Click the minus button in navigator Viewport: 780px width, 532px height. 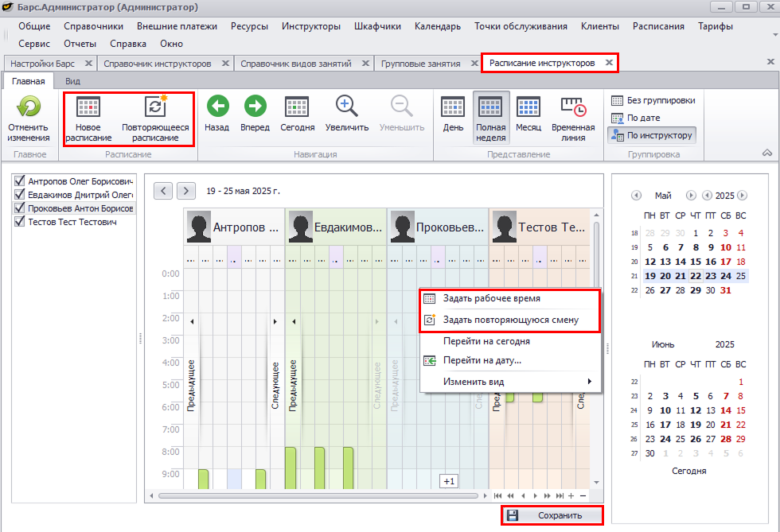[x=583, y=495]
